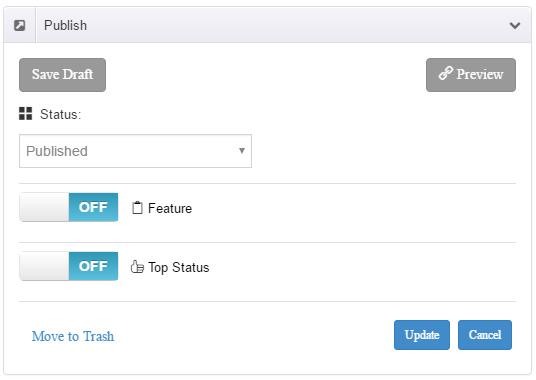The width and height of the screenshot is (536, 380).
Task: Open the Published status dropdown
Action: click(x=135, y=151)
